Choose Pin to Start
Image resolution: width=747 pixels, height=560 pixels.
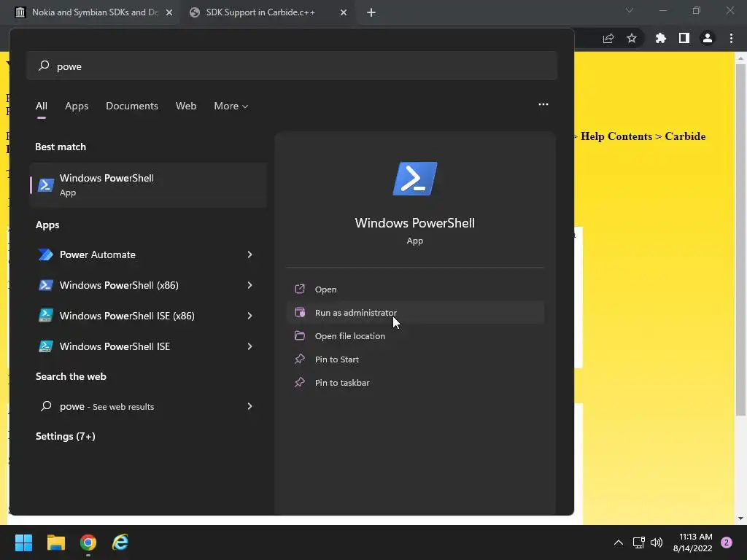pyautogui.click(x=414, y=359)
